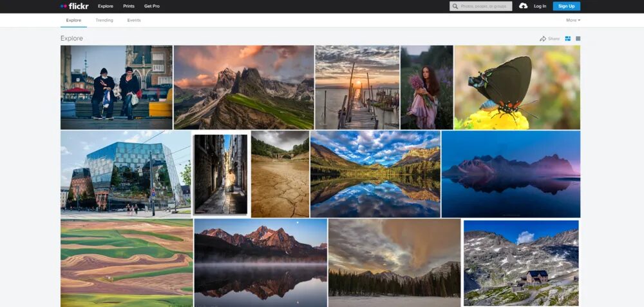Select the Explore tab
This screenshot has width=644, height=307.
click(73, 20)
